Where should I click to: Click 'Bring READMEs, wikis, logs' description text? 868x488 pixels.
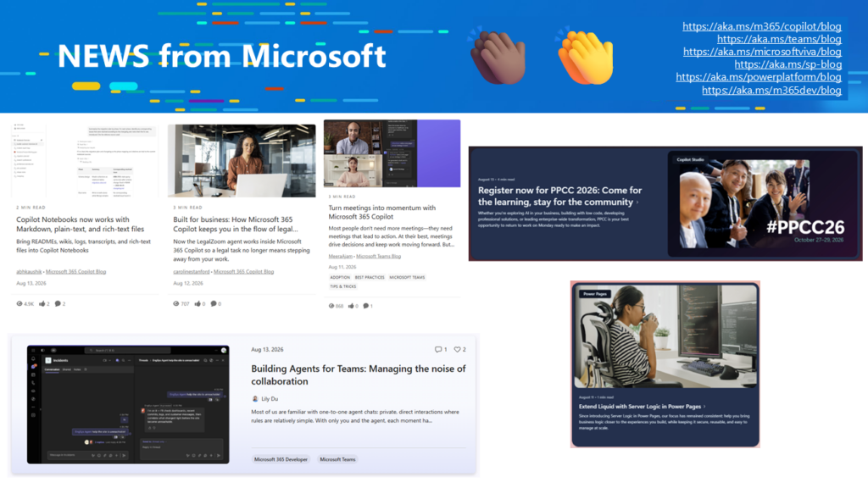[x=84, y=247]
